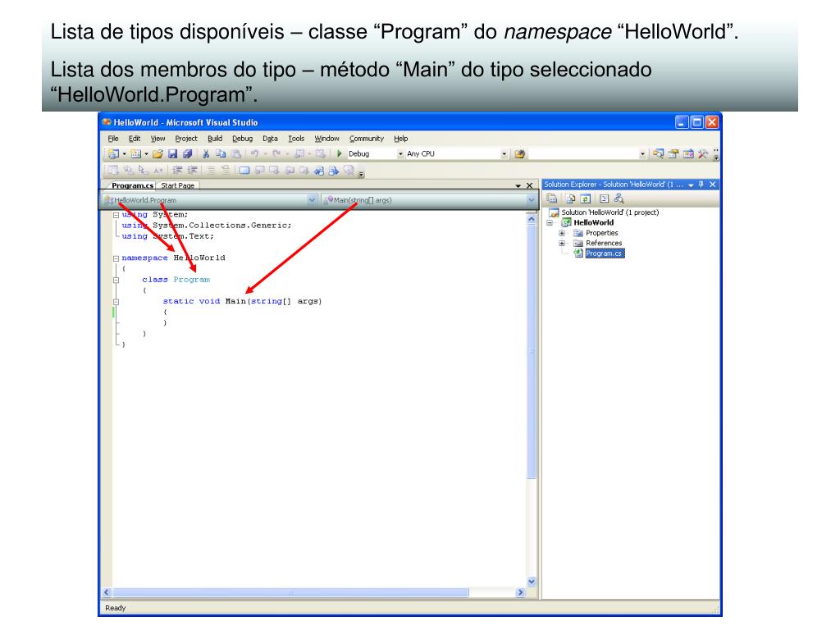Click the Find in Files icon
Screen dimensions: 840x630
tap(519, 153)
